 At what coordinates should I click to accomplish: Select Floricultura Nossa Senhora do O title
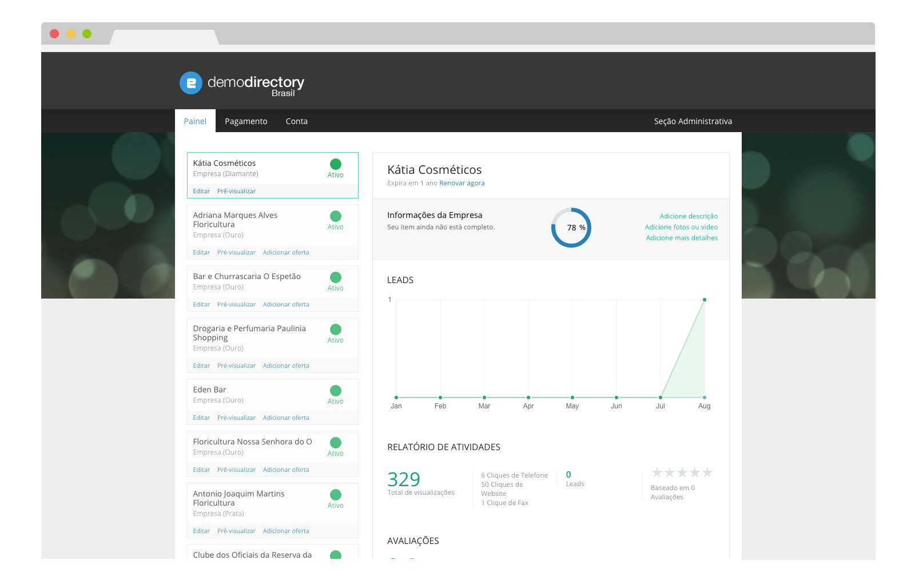[x=252, y=442]
